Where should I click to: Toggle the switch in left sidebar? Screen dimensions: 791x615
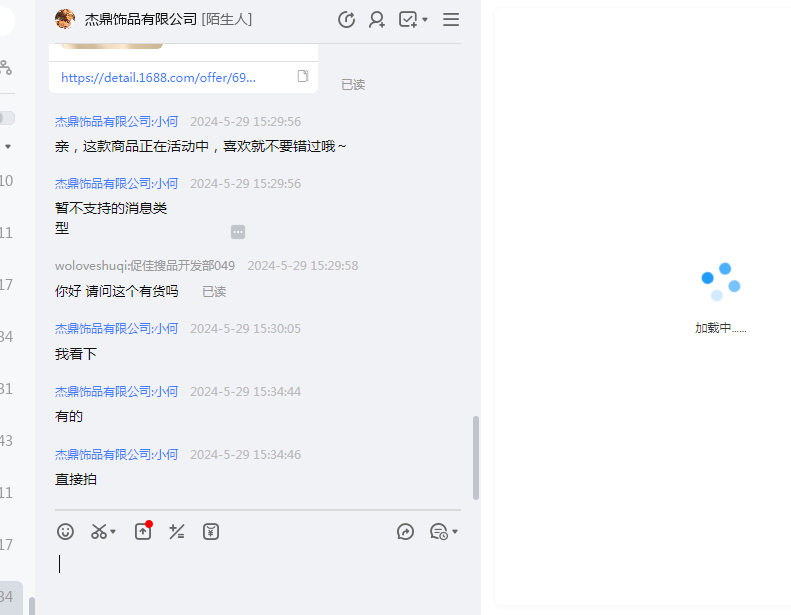tap(7, 118)
